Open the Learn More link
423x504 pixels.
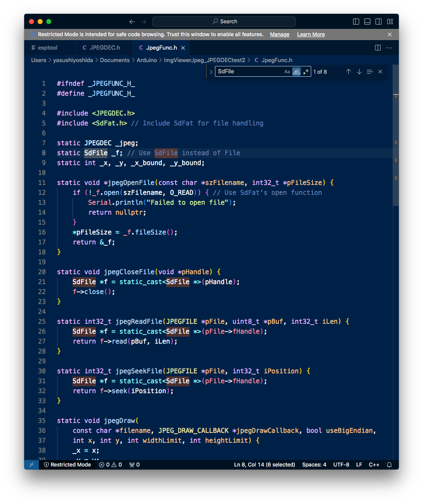(x=311, y=34)
